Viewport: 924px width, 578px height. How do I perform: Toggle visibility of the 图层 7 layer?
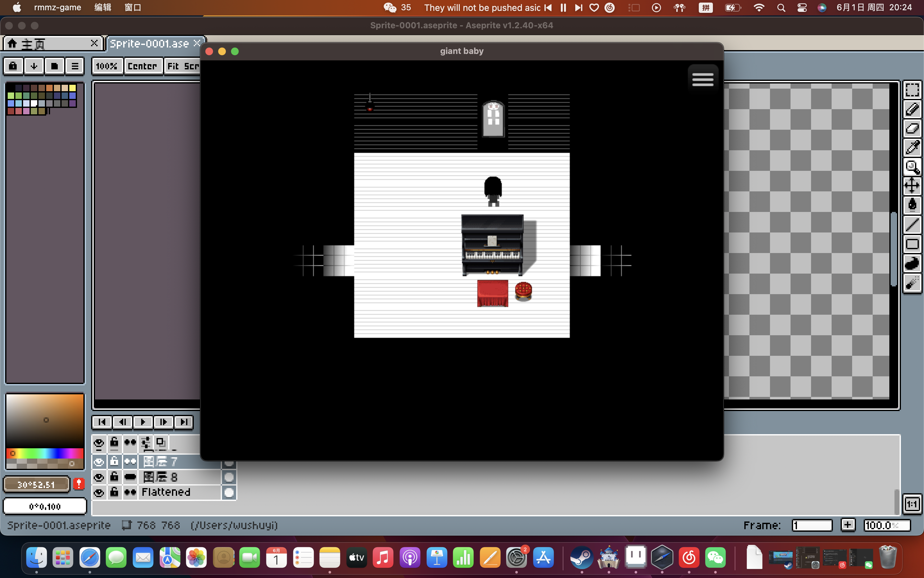point(99,462)
